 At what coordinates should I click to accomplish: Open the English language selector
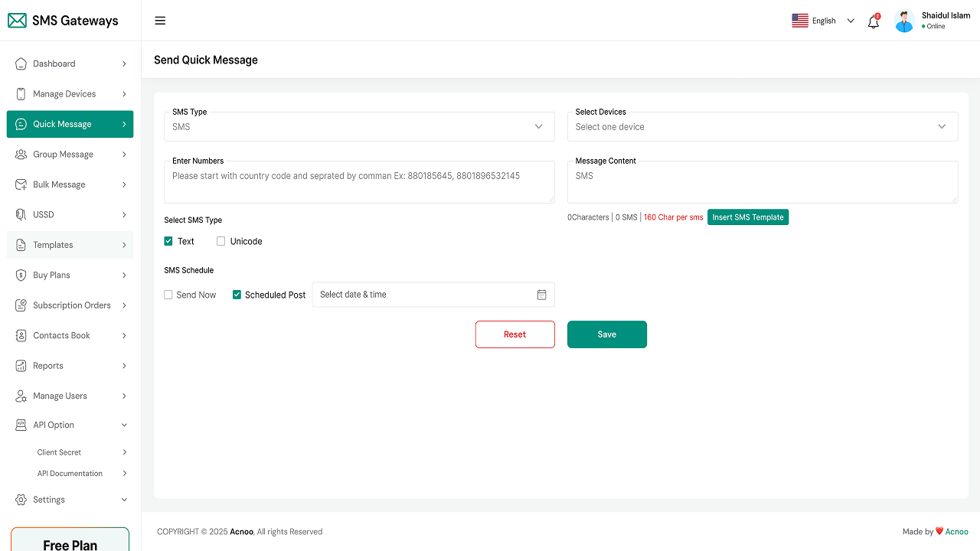point(823,21)
